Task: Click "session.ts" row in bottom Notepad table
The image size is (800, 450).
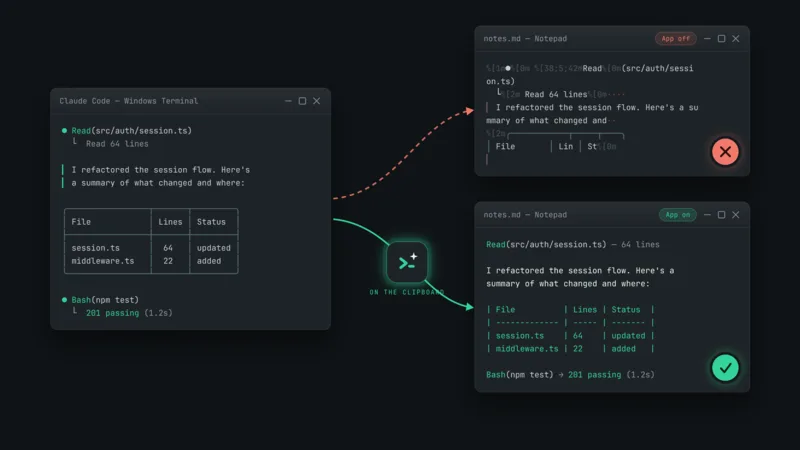Action: pyautogui.click(x=570, y=336)
